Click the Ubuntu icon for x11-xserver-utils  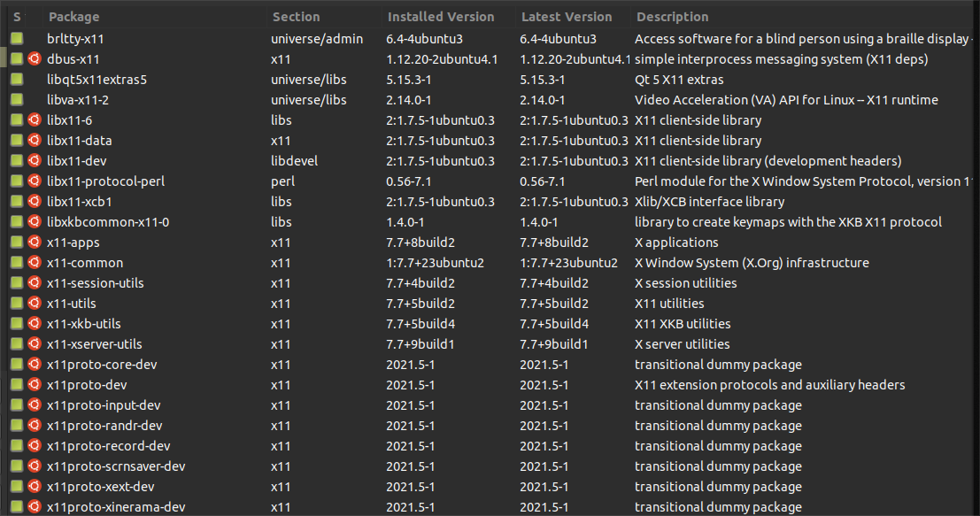(35, 343)
